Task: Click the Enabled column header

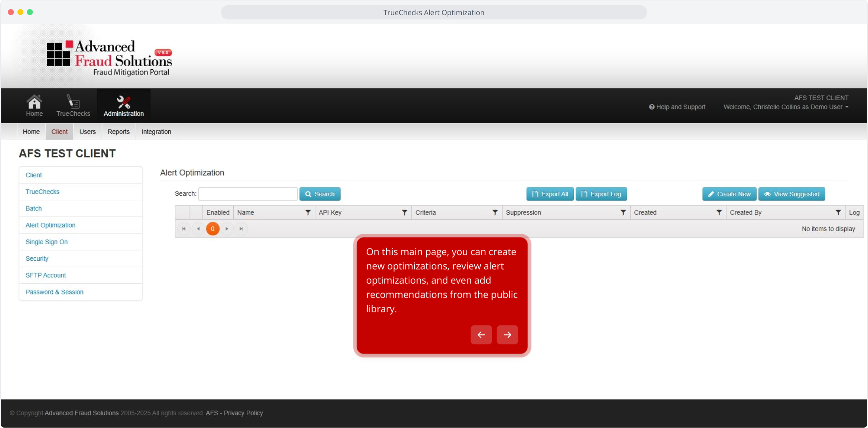Action: (218, 212)
